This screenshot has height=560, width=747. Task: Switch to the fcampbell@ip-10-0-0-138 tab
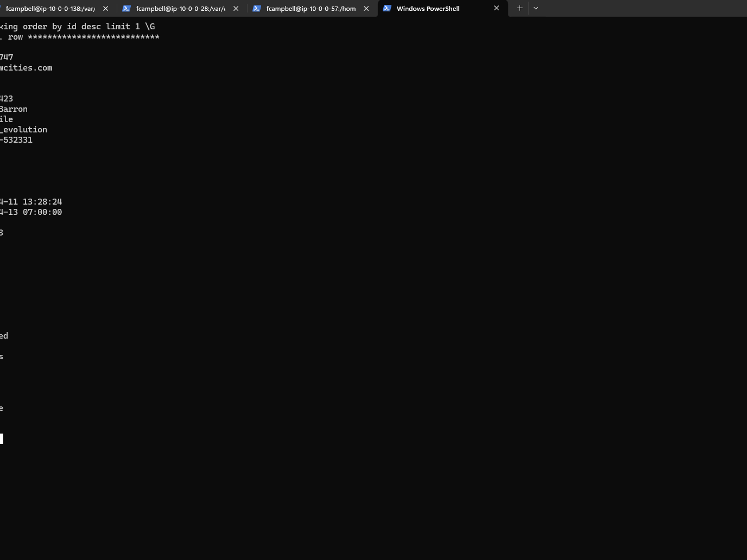[50, 9]
